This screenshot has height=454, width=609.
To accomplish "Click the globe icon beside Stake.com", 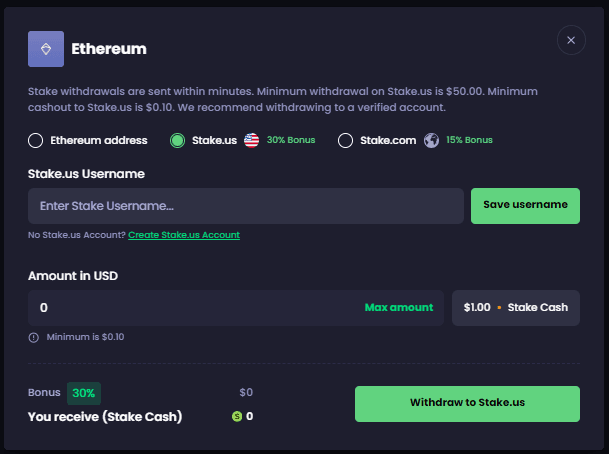I will (x=431, y=141).
